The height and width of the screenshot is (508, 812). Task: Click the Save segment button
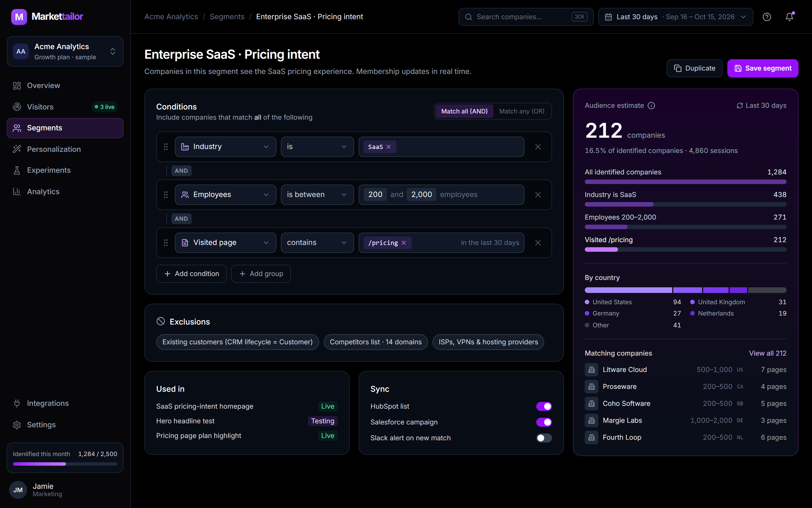[x=763, y=68]
